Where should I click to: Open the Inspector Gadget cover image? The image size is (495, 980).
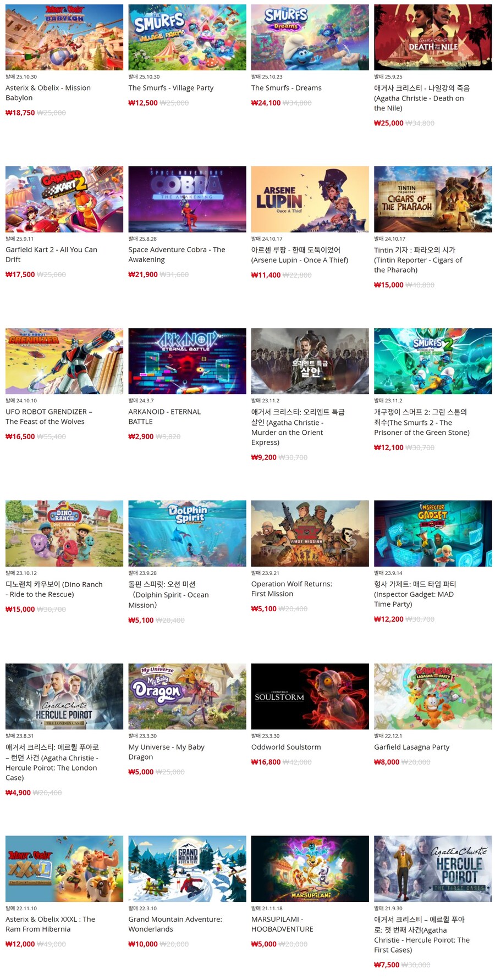tap(433, 533)
